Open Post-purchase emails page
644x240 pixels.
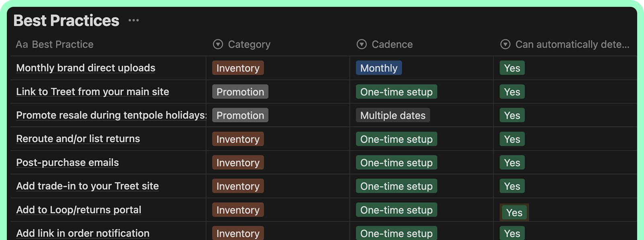click(67, 162)
